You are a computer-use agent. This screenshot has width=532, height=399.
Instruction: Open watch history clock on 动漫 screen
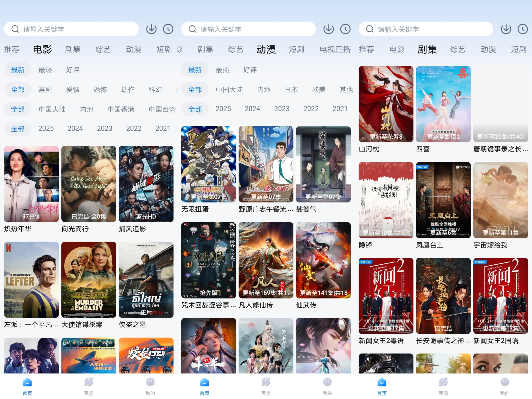(x=345, y=29)
